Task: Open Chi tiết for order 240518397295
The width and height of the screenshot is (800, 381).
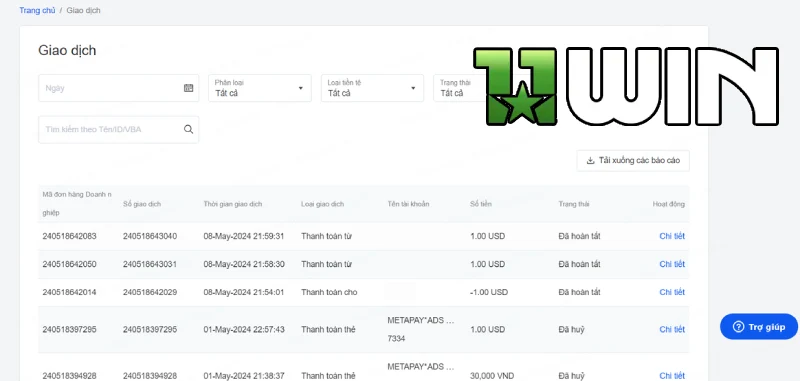Action: point(672,329)
